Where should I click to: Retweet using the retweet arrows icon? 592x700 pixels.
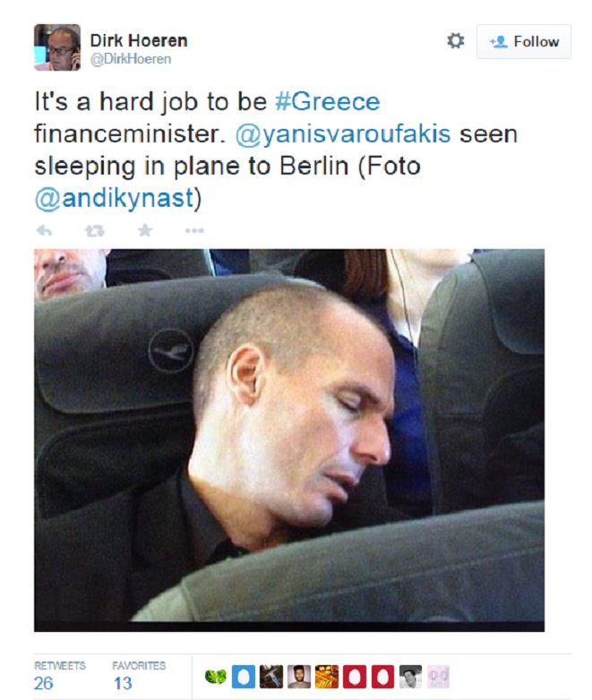click(x=95, y=231)
